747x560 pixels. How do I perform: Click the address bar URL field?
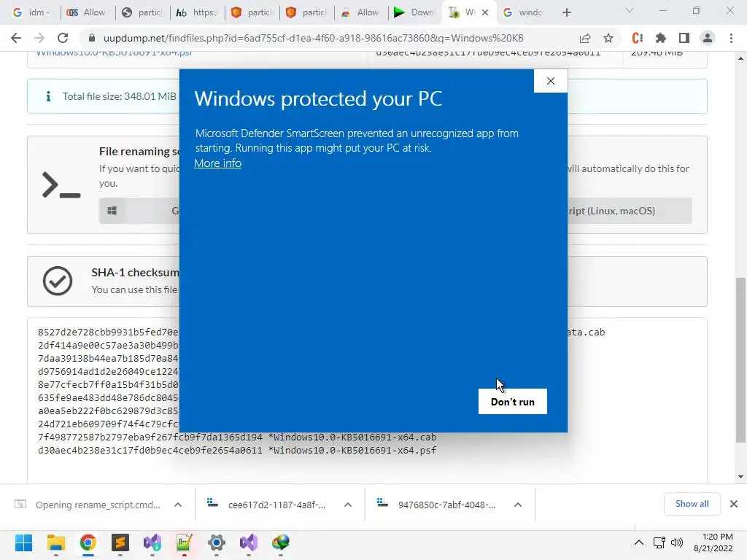click(313, 38)
